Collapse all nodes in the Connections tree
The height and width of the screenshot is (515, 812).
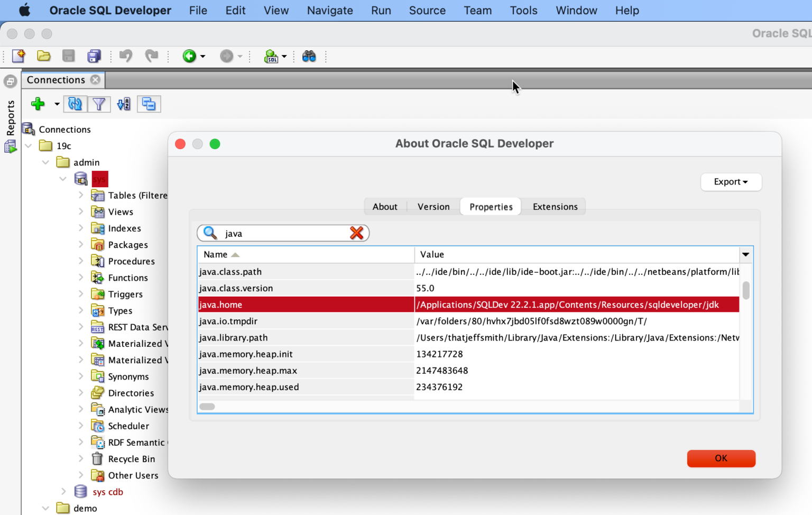[x=149, y=104]
